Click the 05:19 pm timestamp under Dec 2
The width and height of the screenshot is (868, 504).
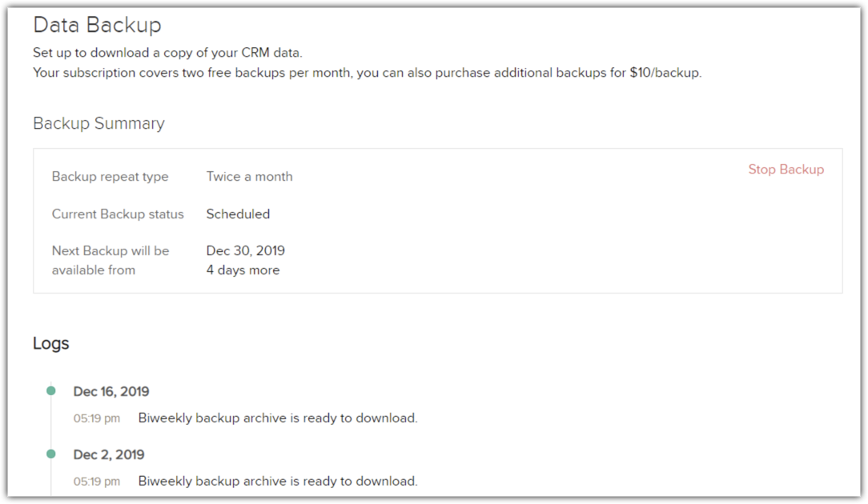[96, 482]
